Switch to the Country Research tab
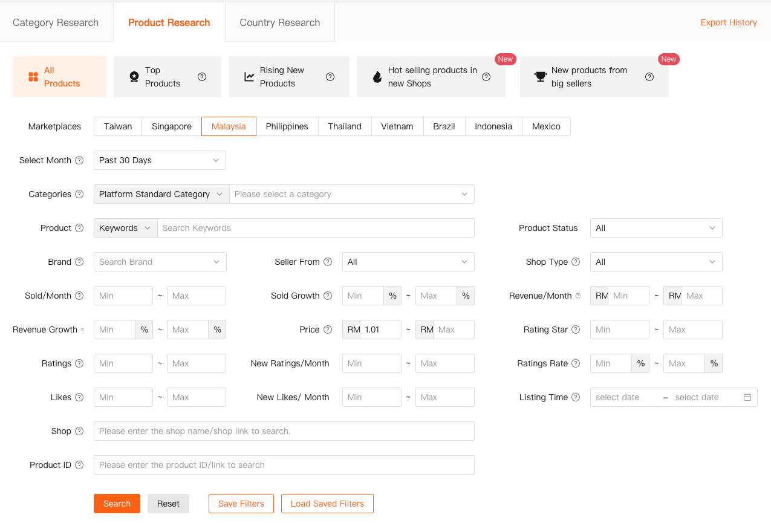The height and width of the screenshot is (532, 771). point(279,22)
